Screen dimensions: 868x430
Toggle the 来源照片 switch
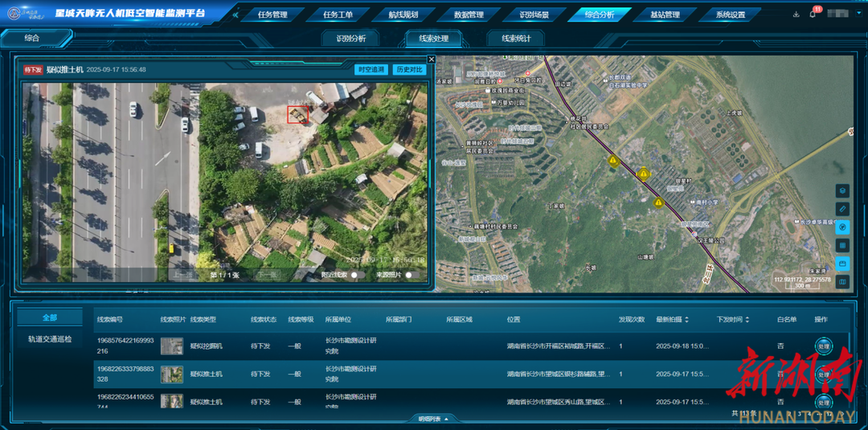410,275
